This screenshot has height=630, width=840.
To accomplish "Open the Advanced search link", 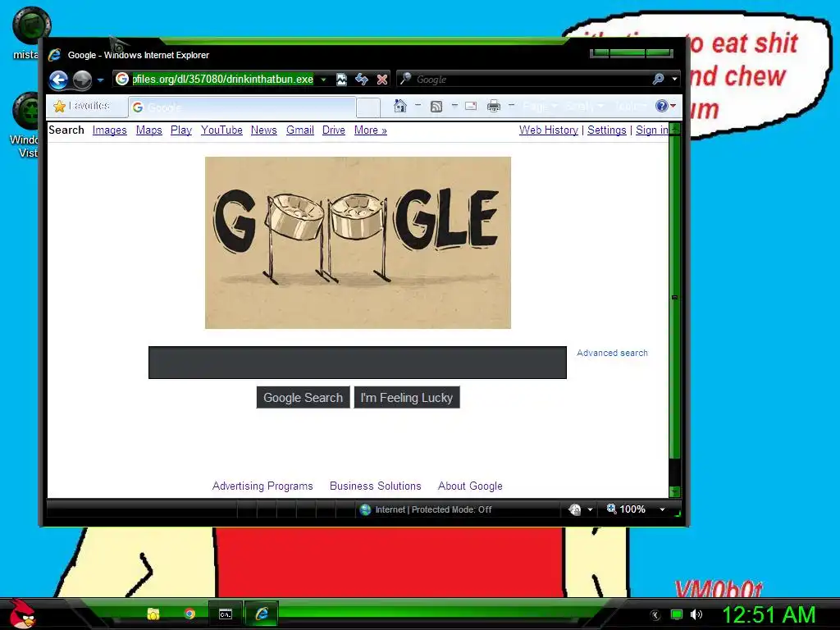I will click(612, 353).
